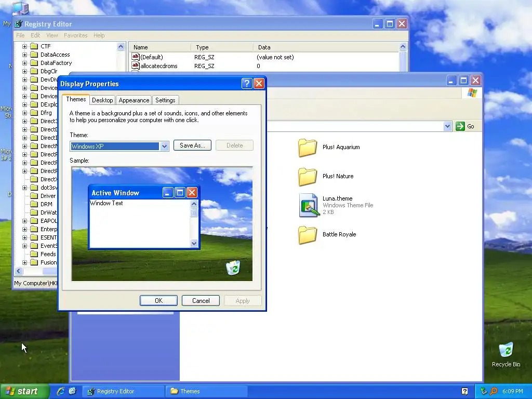Select the Driver registry key

coord(48,196)
